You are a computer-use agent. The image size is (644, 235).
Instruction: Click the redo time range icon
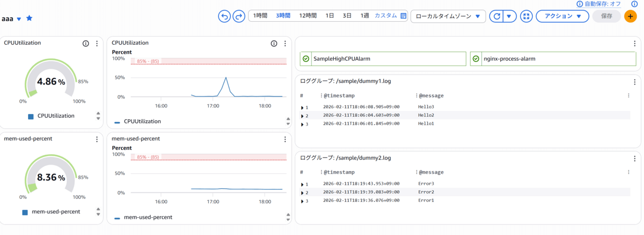coord(238,16)
